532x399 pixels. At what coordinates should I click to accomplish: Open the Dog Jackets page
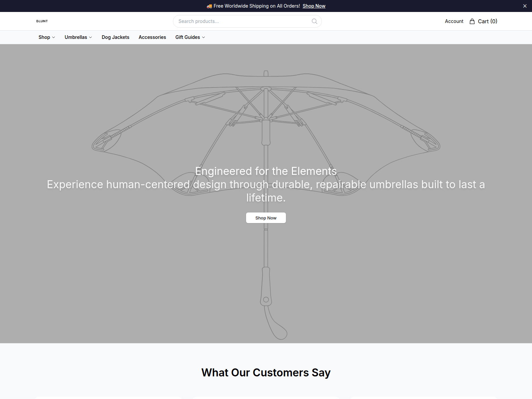(x=115, y=37)
